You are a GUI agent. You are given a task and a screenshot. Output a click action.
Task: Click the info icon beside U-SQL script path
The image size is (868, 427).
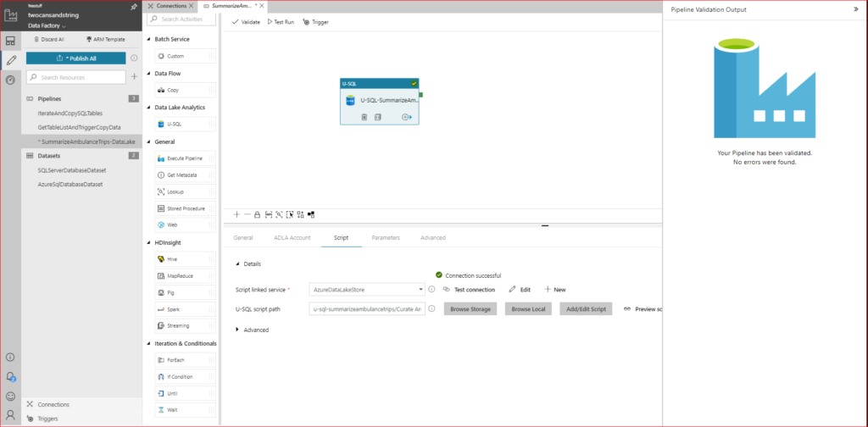click(x=431, y=308)
